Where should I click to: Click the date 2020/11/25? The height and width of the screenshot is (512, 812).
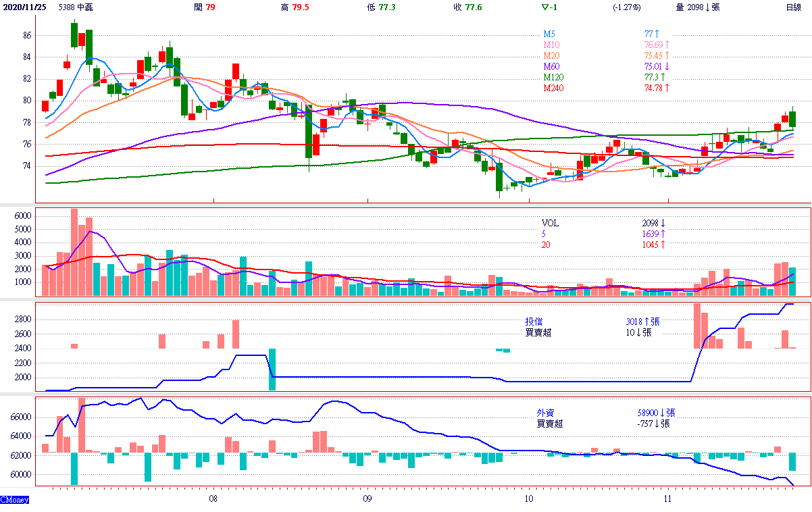24,7
